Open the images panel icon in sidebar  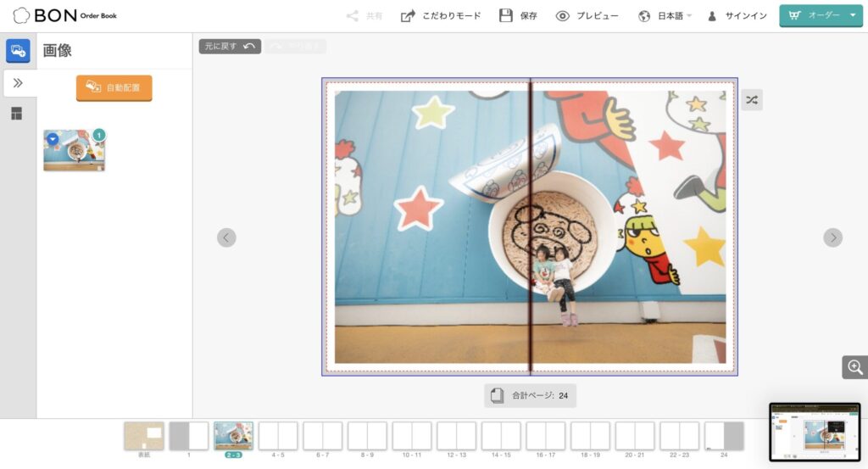(18, 51)
